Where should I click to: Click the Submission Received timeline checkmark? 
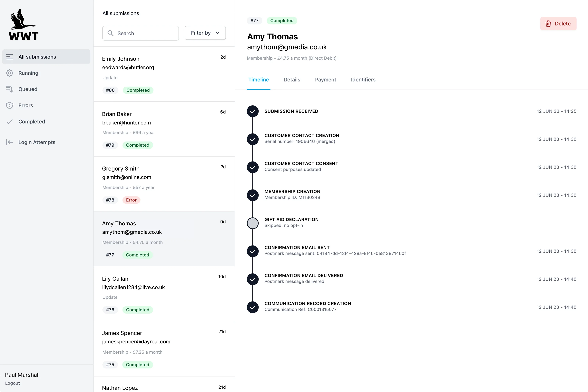[x=253, y=111]
